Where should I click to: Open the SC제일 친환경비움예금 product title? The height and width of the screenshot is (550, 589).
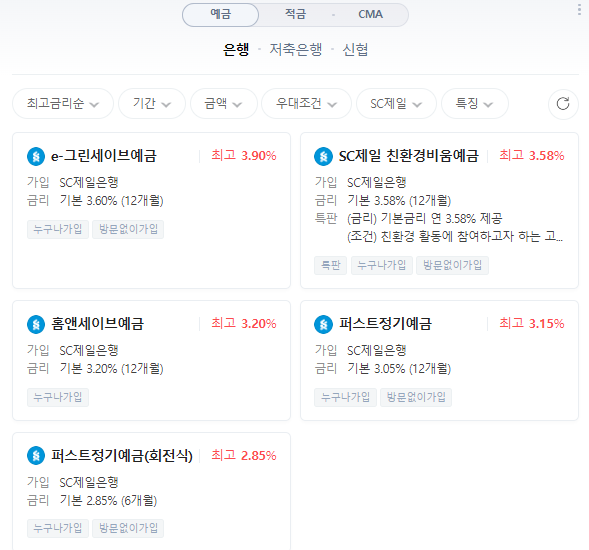(409, 156)
